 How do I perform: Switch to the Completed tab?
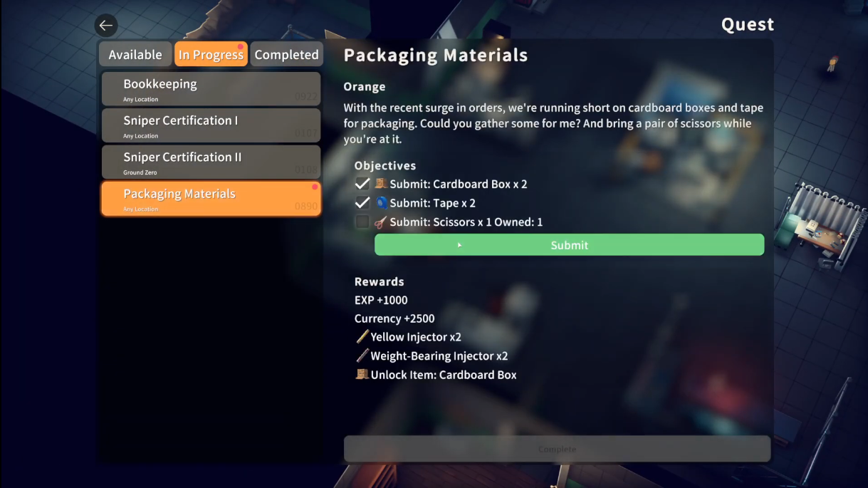coord(286,54)
